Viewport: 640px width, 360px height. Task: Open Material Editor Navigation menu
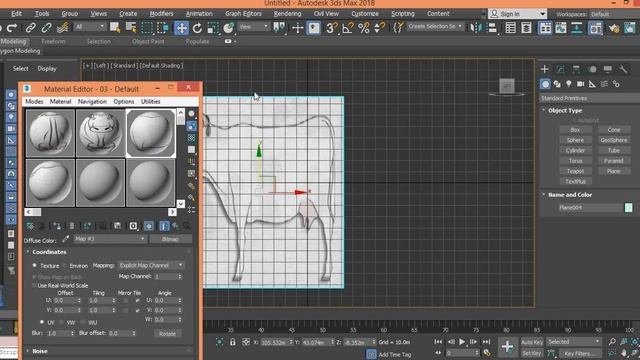pyautogui.click(x=92, y=101)
